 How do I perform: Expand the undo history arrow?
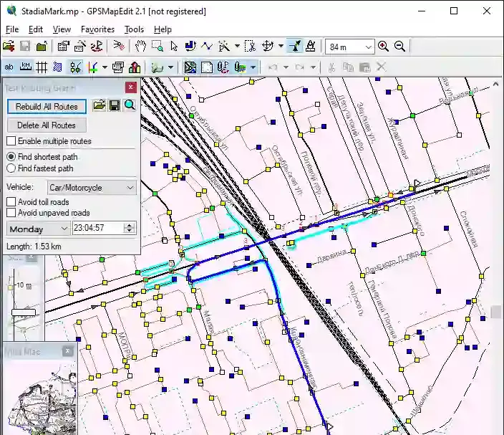point(286,67)
